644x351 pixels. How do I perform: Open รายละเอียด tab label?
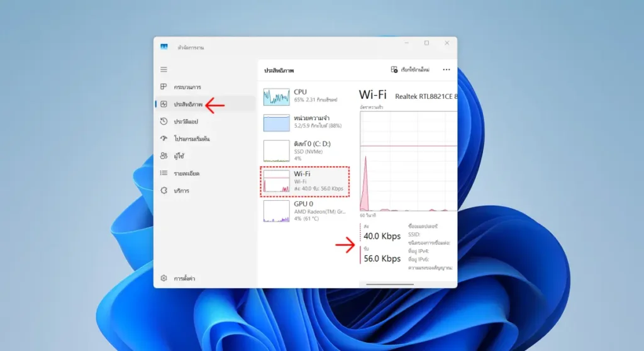[186, 174]
